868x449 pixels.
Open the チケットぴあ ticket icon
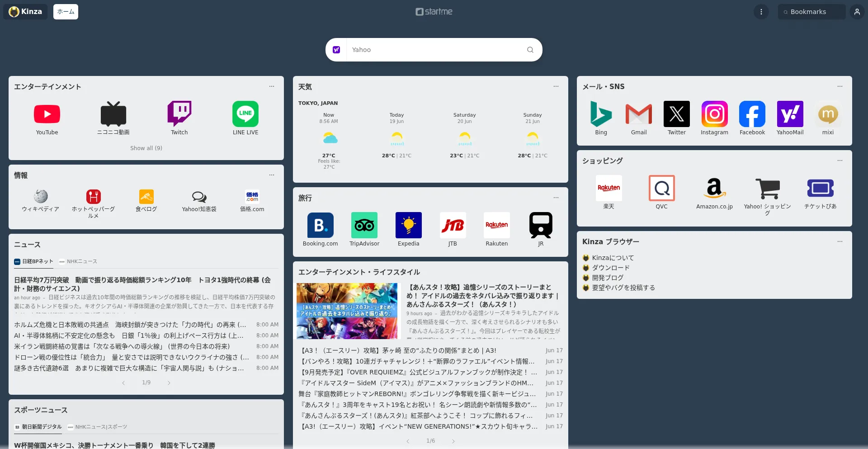(x=821, y=188)
